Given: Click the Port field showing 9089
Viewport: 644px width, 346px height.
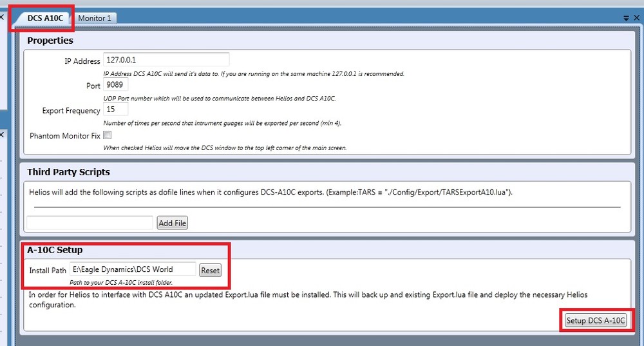Looking at the screenshot, I should pyautogui.click(x=115, y=84).
